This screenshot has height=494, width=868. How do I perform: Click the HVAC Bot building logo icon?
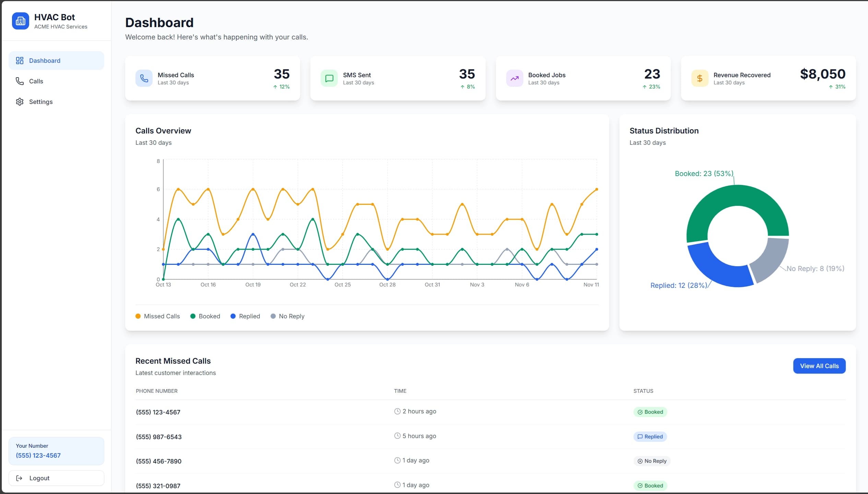tap(20, 21)
